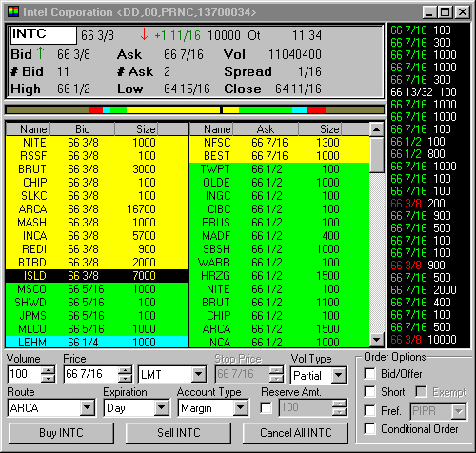
Task: Select the highlighted ISLD bid row
Action: pos(97,276)
